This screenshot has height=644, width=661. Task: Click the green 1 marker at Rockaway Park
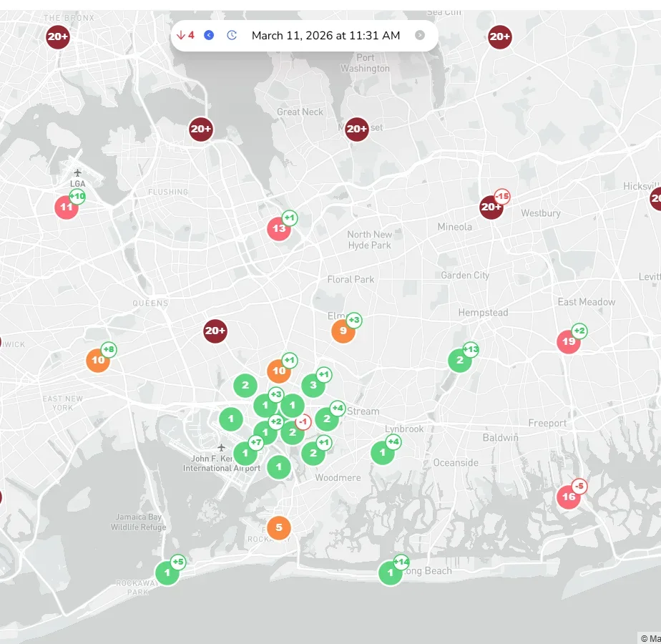[167, 572]
